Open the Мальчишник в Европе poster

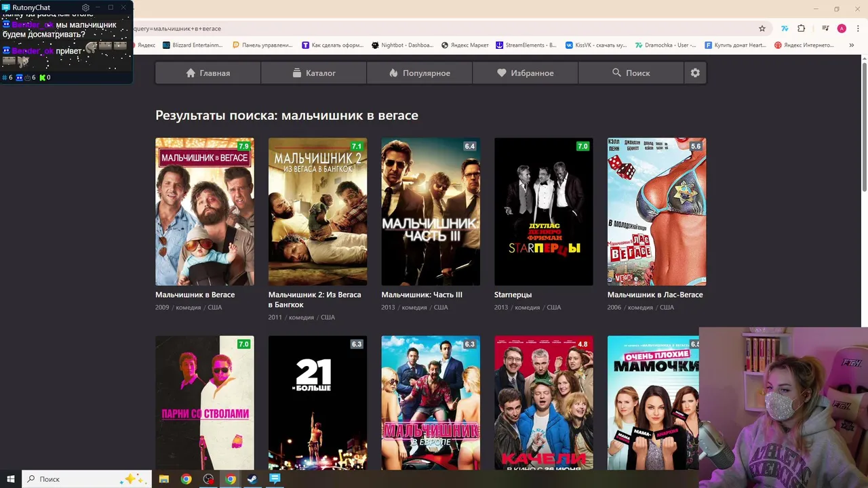431,403
